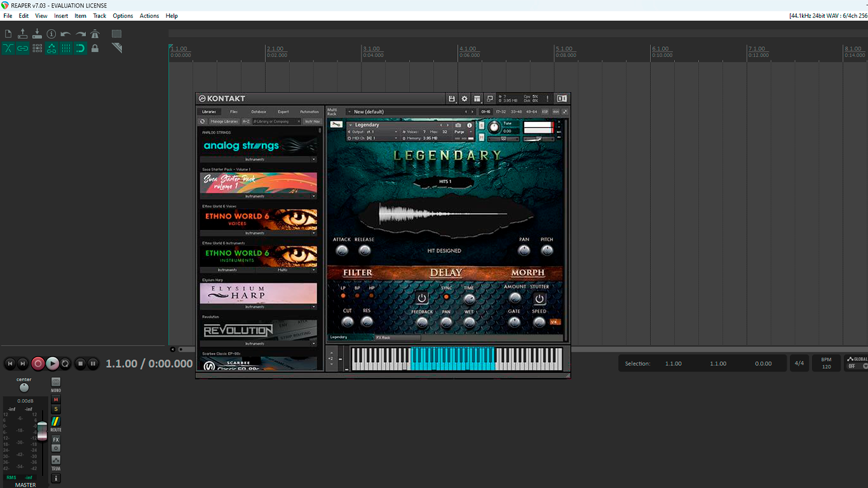Click the ATTACK knob

coord(342,251)
